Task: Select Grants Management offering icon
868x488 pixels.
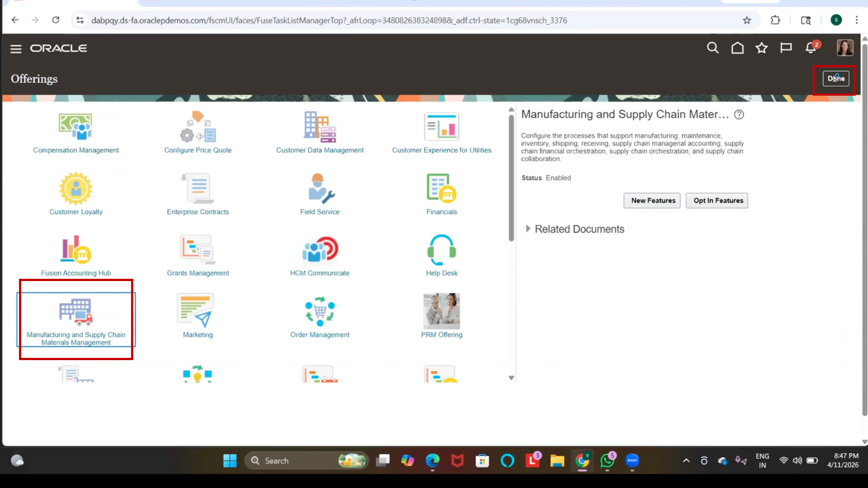Action: pyautogui.click(x=198, y=249)
